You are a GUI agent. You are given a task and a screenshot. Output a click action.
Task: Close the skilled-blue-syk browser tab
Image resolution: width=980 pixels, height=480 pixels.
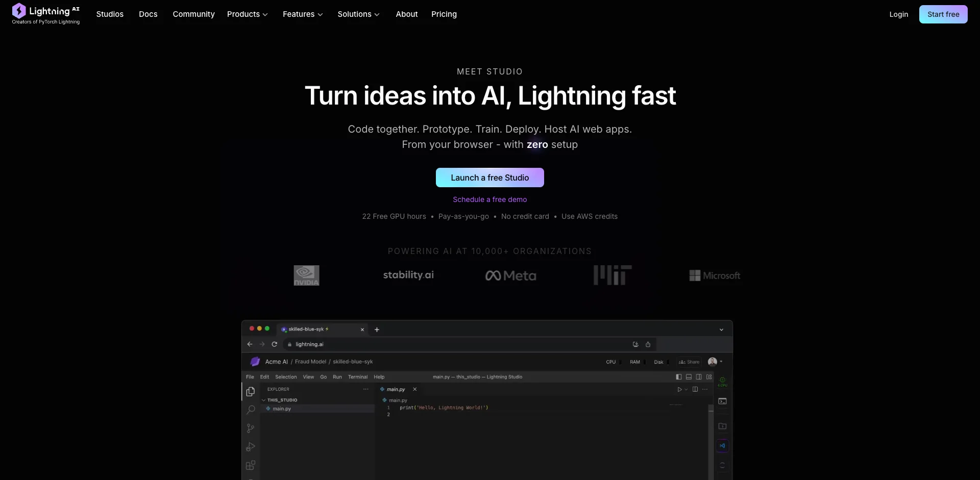click(x=362, y=330)
